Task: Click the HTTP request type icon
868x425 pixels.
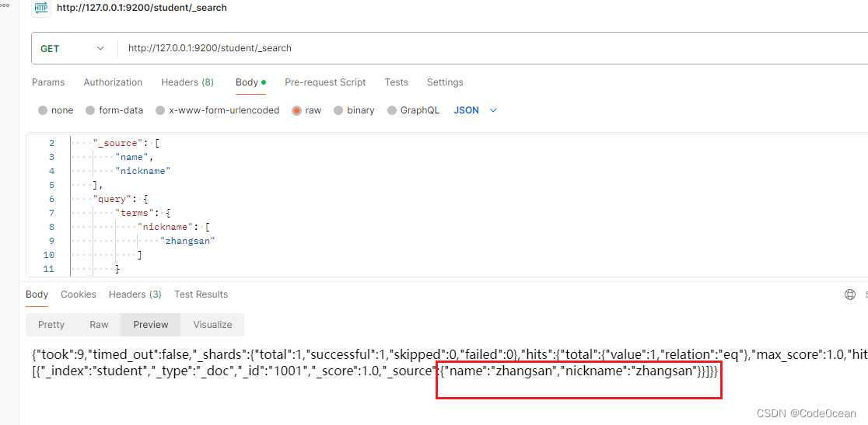Action: tap(41, 9)
